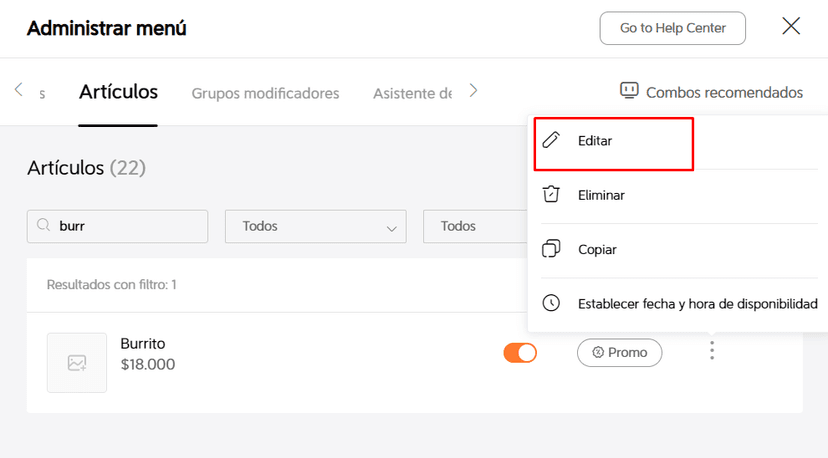Open the three-dot options for Burrito
The height and width of the screenshot is (458, 828).
(712, 351)
